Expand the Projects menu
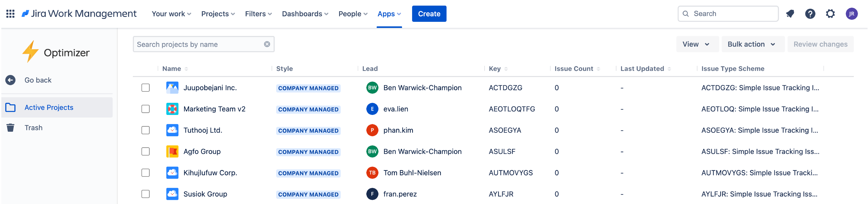The width and height of the screenshot is (868, 204). (x=218, y=14)
